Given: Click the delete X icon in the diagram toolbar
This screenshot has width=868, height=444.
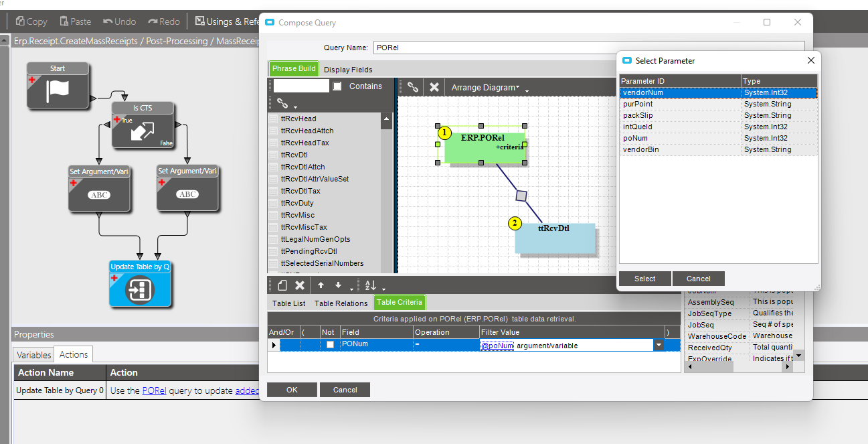Looking at the screenshot, I should point(434,87).
